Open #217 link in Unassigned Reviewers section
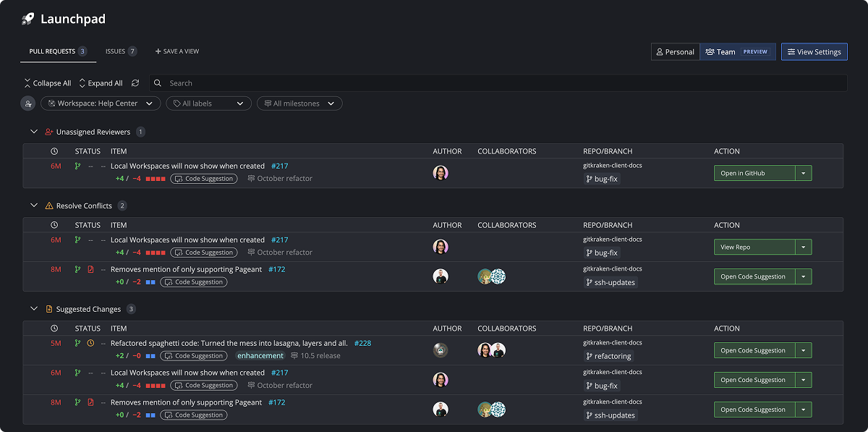Screen dimensions: 868x432 [279, 166]
